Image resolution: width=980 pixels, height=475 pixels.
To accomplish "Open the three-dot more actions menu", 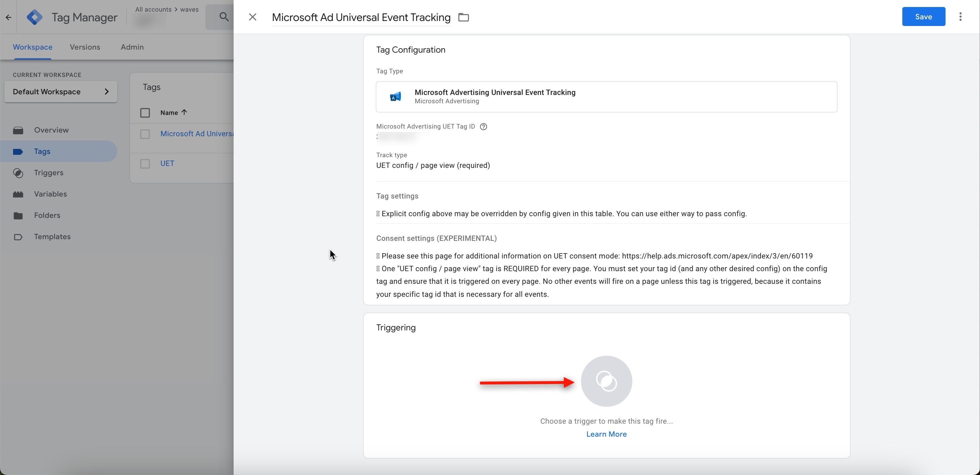I will (961, 17).
